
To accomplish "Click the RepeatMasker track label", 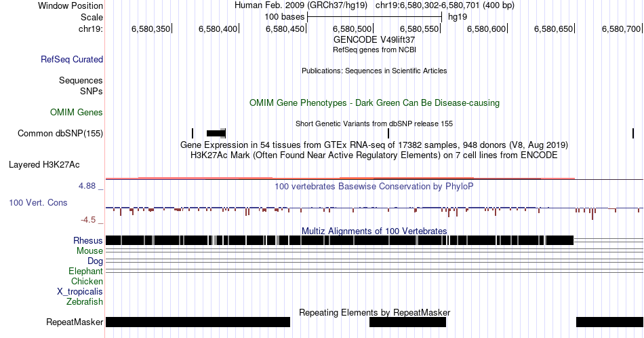I will tap(75, 322).
